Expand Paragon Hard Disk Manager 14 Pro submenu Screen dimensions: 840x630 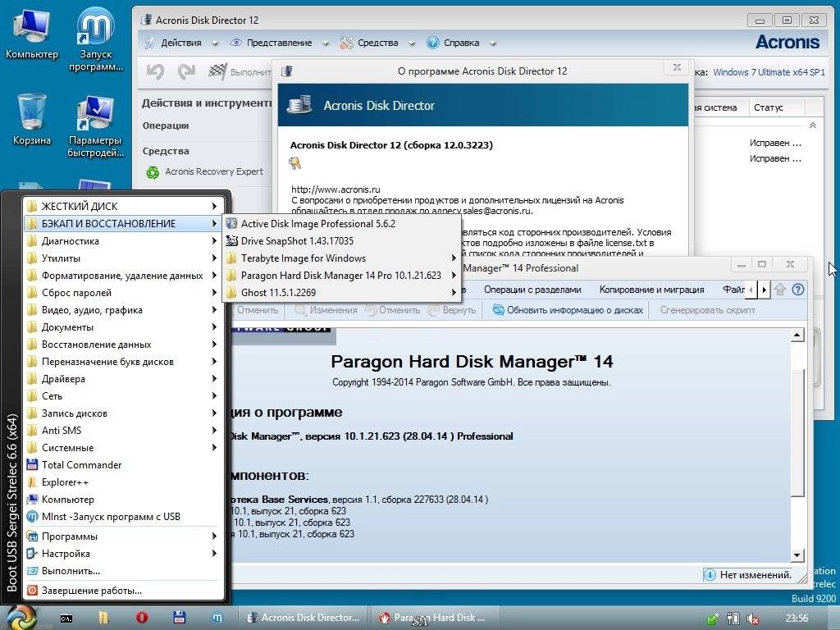coord(341,276)
